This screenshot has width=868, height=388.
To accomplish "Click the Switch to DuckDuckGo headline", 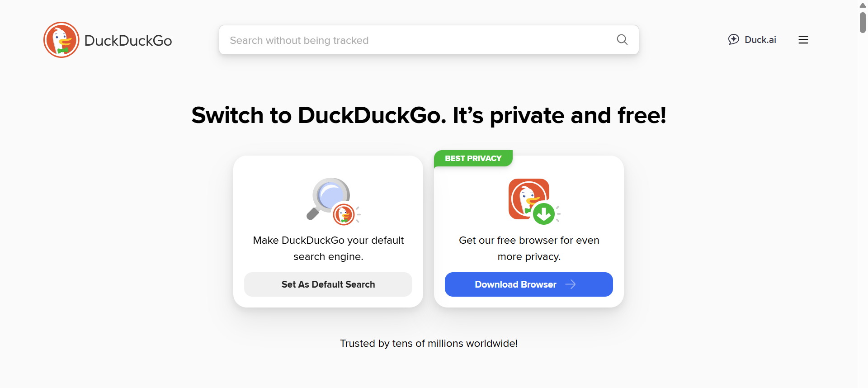I will pos(429,115).
